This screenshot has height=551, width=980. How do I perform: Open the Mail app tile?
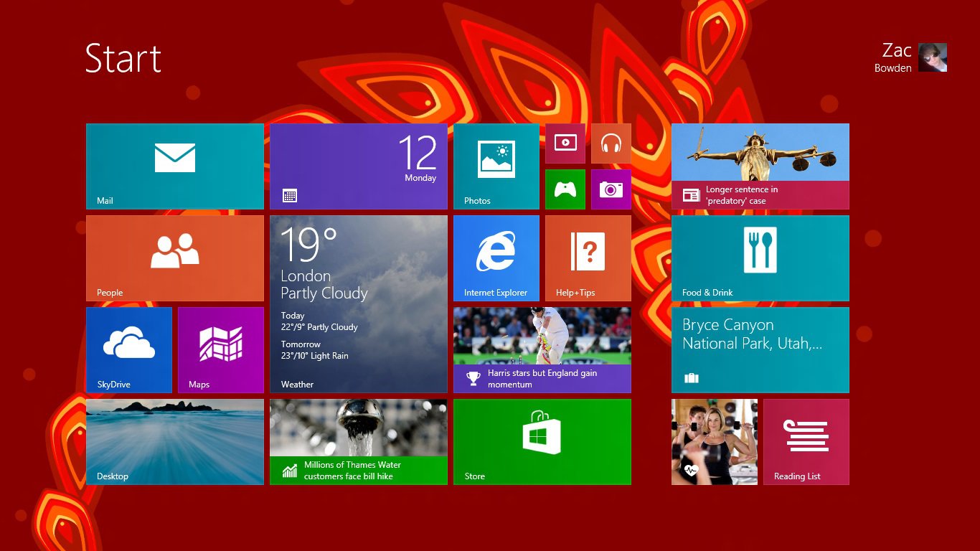pos(174,165)
